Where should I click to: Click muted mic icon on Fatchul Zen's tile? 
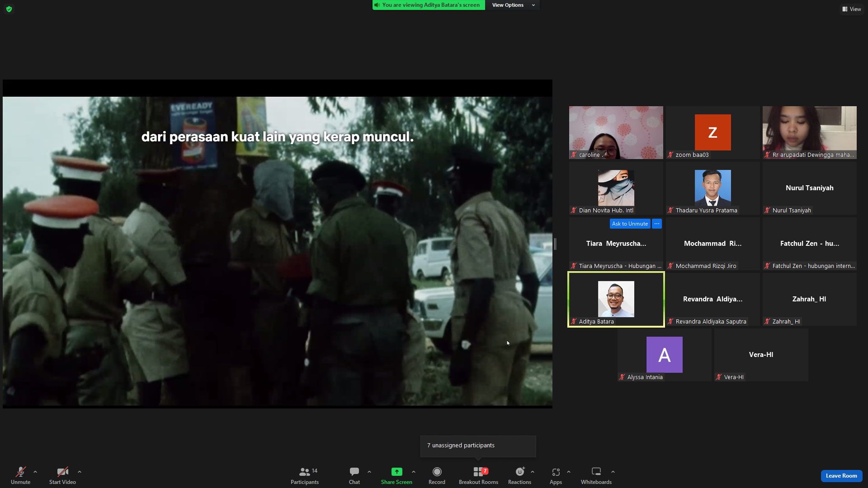pos(768,266)
